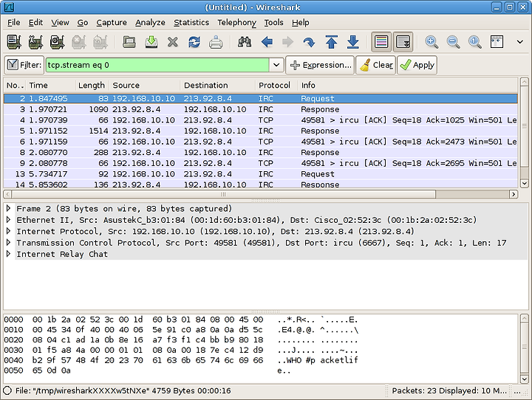The width and height of the screenshot is (532, 400).
Task: Expand the Internet Relay Chat node
Action: coord(9,254)
